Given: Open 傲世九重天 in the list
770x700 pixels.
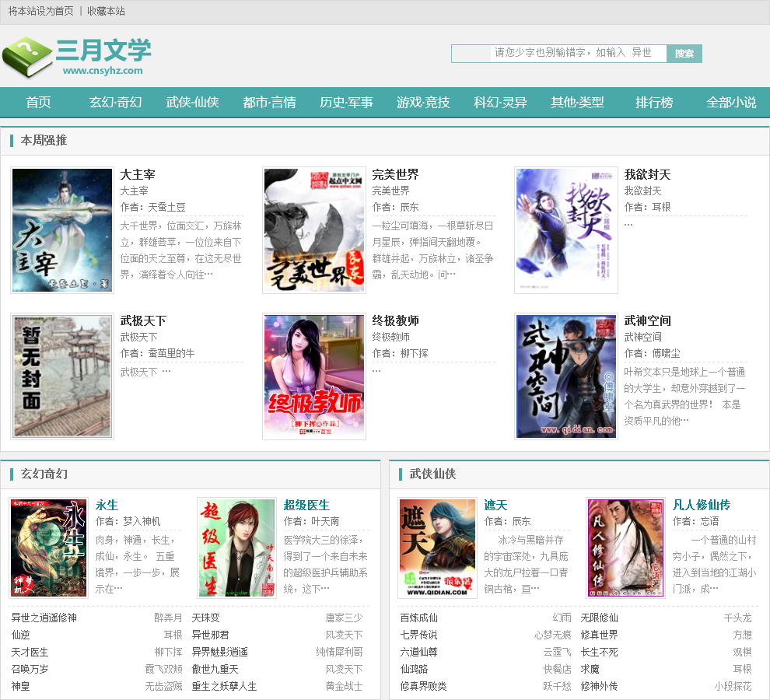Looking at the screenshot, I should point(215,669).
